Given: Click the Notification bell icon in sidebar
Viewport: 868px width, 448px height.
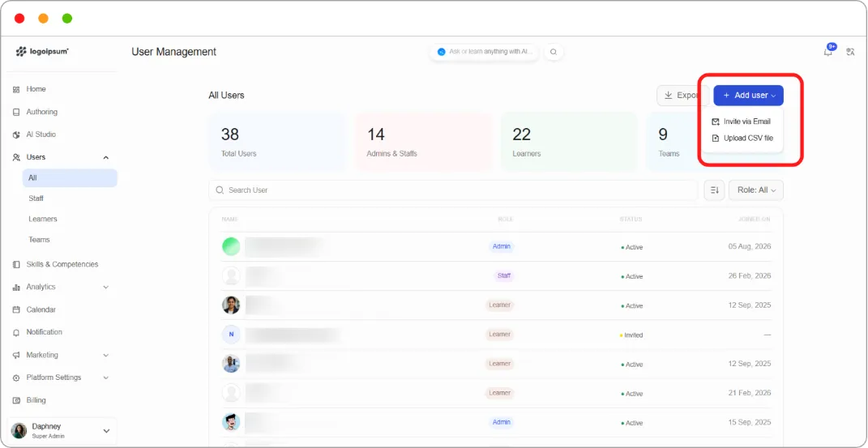Looking at the screenshot, I should coord(16,332).
